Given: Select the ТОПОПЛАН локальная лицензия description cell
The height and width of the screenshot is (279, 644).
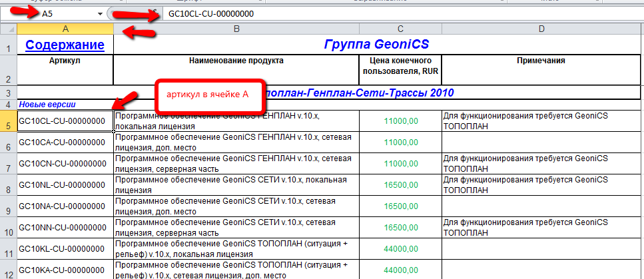Looking at the screenshot, I should click(236, 249).
